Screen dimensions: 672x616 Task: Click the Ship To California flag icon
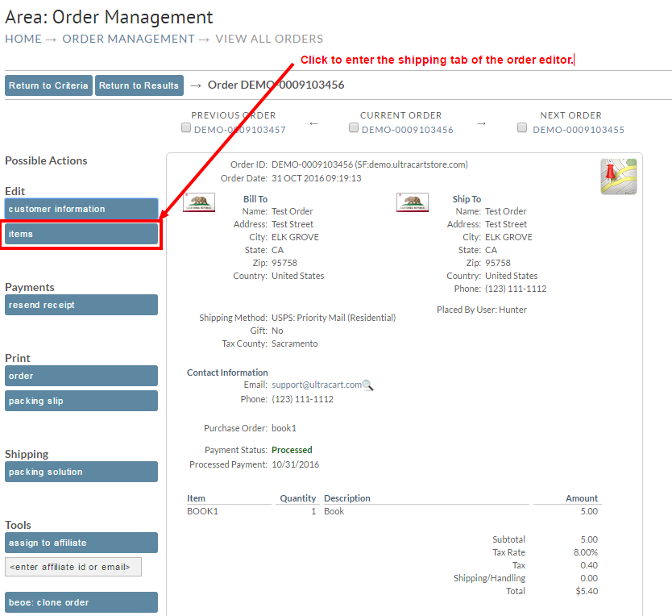pyautogui.click(x=413, y=202)
